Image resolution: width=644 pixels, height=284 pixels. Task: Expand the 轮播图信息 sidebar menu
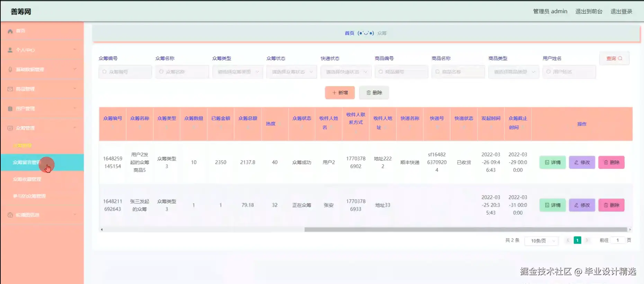(x=42, y=215)
